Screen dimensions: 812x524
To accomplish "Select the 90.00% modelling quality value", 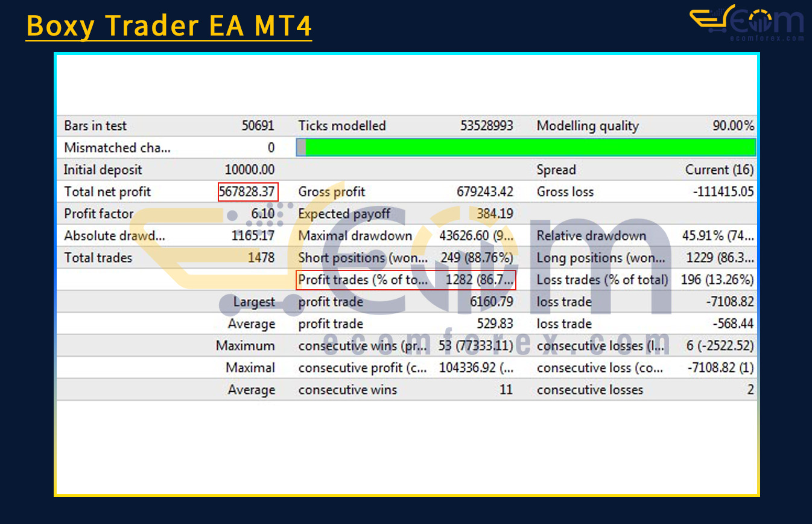I will click(733, 126).
